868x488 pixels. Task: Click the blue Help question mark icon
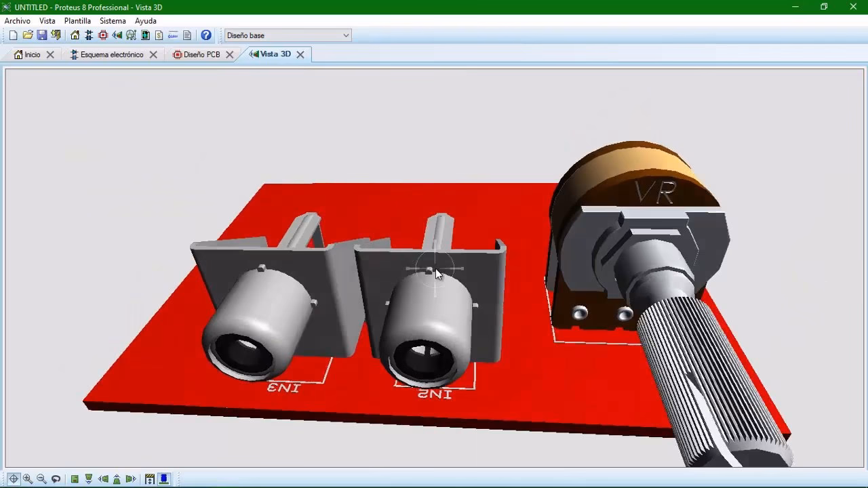206,35
